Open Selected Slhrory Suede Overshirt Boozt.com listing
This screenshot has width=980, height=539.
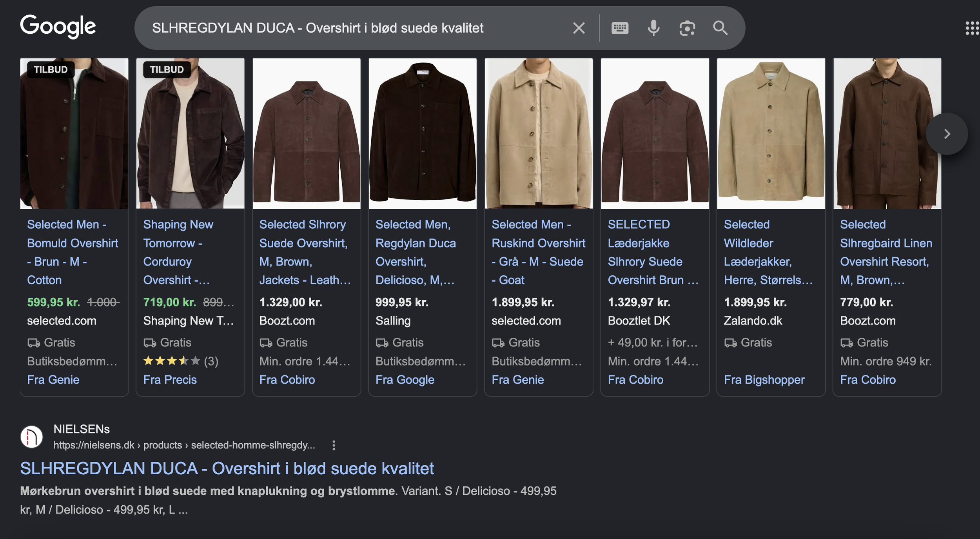[x=305, y=252]
